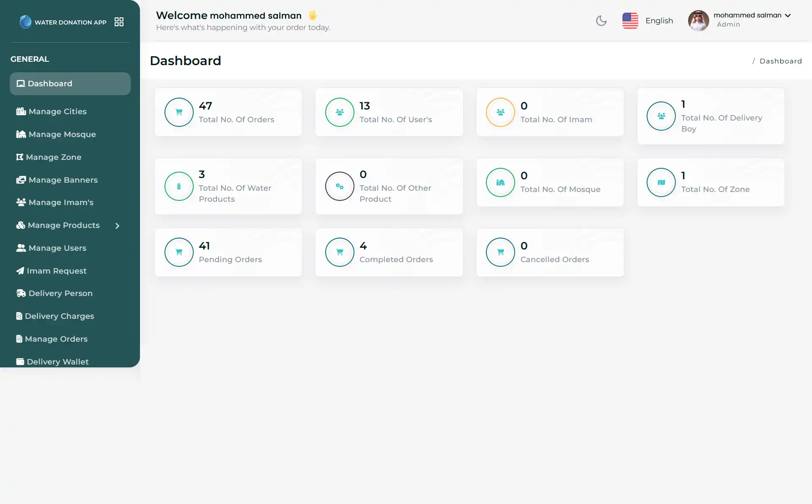Toggle dark mode with the moon icon
The width and height of the screenshot is (812, 504).
tap(601, 20)
